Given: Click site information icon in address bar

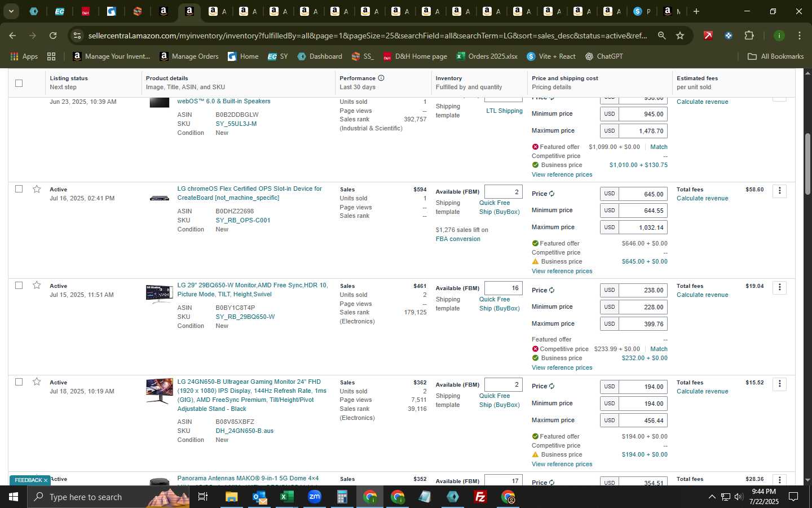Looking at the screenshot, I should [77, 36].
